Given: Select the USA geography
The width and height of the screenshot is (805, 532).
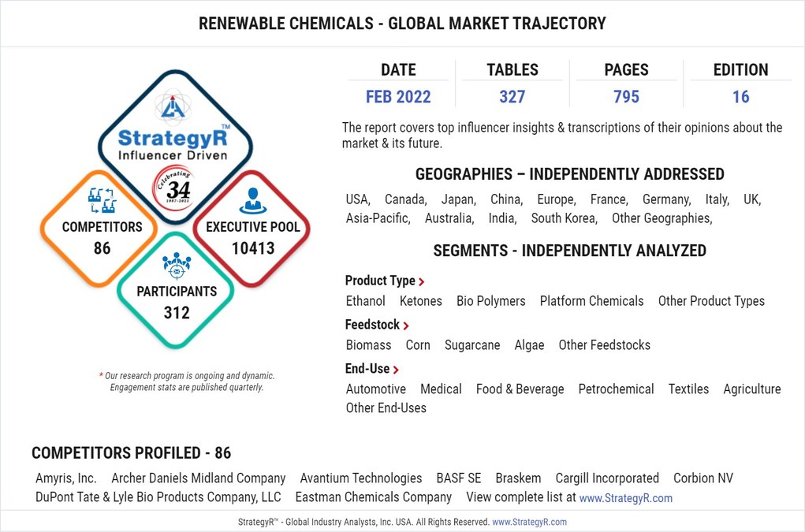Looking at the screenshot, I should pyautogui.click(x=358, y=199).
